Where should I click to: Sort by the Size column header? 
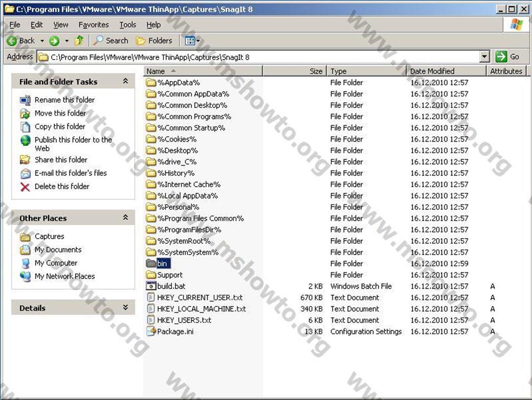(x=294, y=71)
